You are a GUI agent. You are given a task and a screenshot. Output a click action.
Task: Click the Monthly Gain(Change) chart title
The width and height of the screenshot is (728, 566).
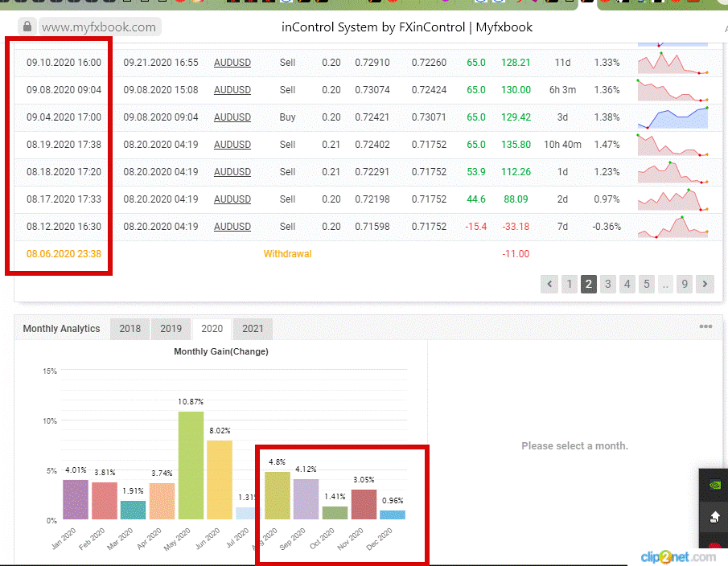(221, 351)
